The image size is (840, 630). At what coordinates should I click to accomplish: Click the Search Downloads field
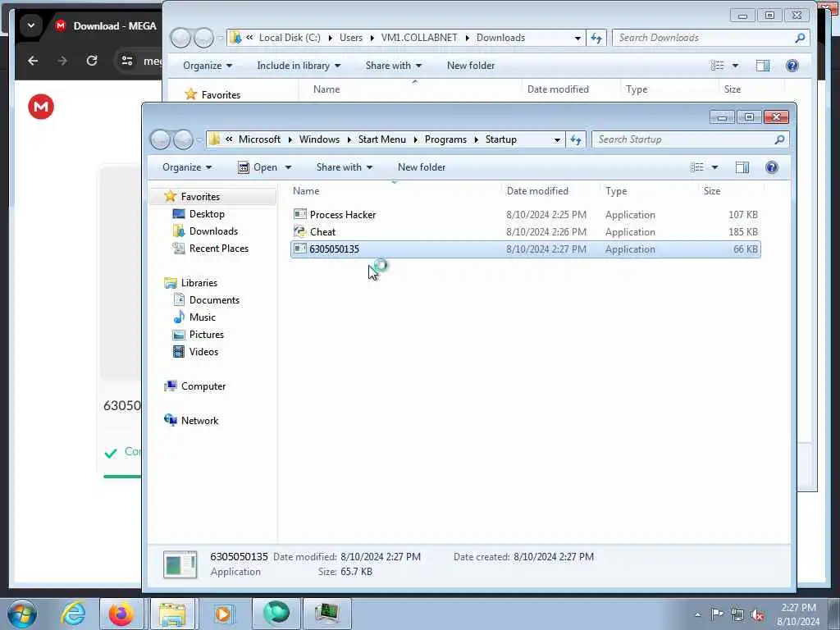[710, 38]
